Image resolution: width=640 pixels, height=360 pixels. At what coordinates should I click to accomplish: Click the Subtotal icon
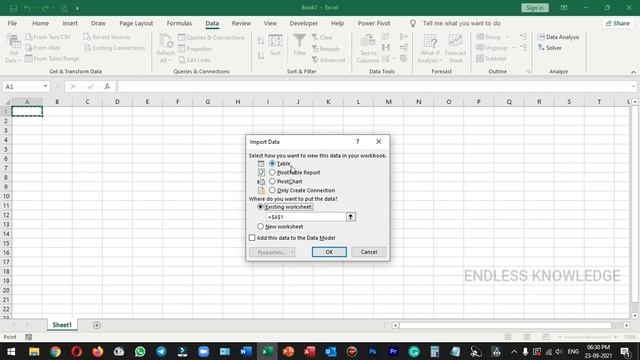pos(491,59)
